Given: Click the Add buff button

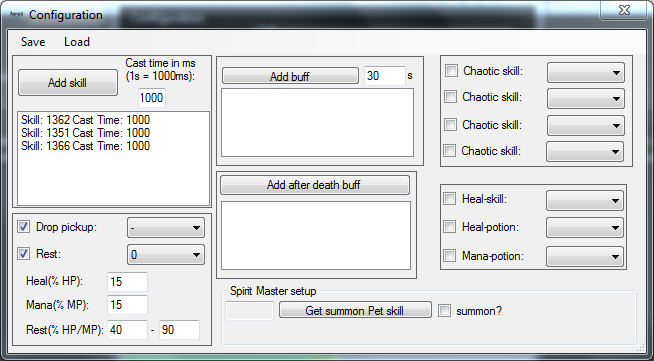Looking at the screenshot, I should pyautogui.click(x=290, y=76).
